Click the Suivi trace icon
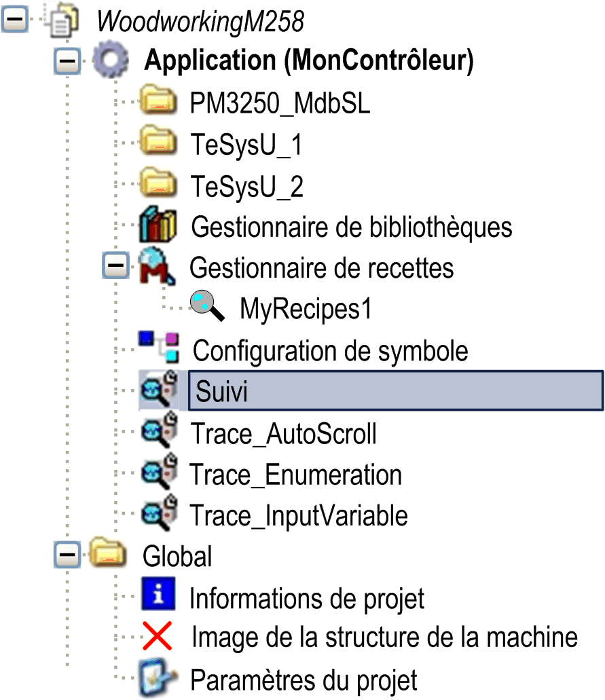The height and width of the screenshot is (700, 605). 159,390
